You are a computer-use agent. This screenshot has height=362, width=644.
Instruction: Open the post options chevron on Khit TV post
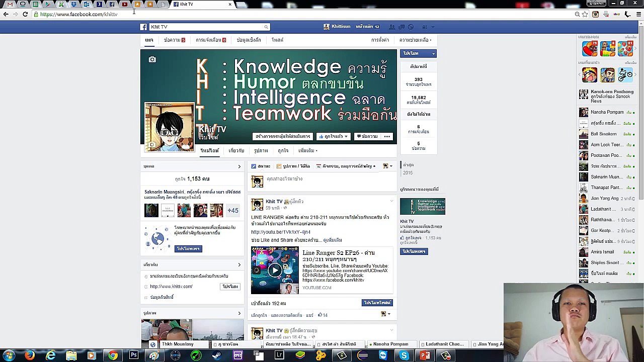(391, 202)
